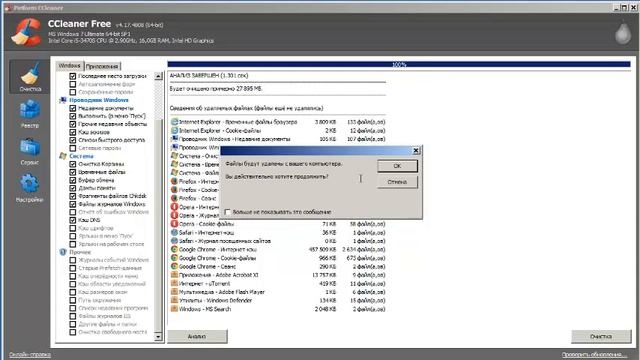Screen dimensions: 640x360
Task: Select the Проводник Windows category heading
Action: click(x=99, y=100)
